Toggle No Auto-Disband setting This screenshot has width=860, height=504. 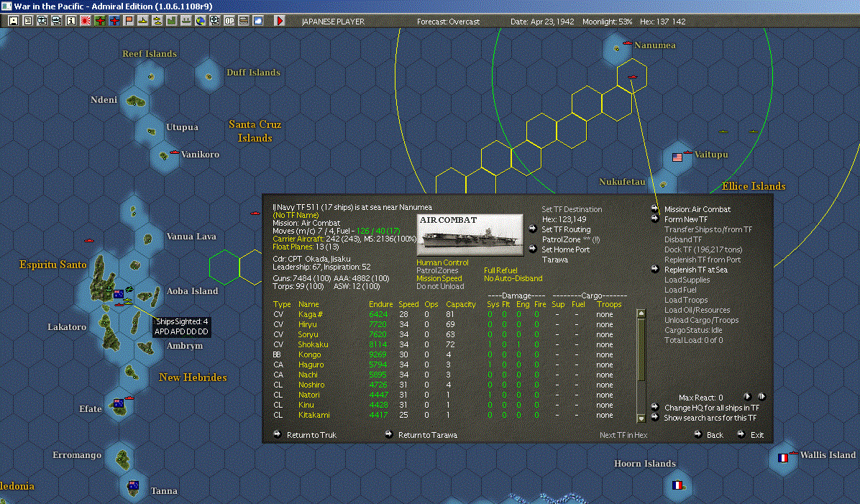(x=513, y=278)
